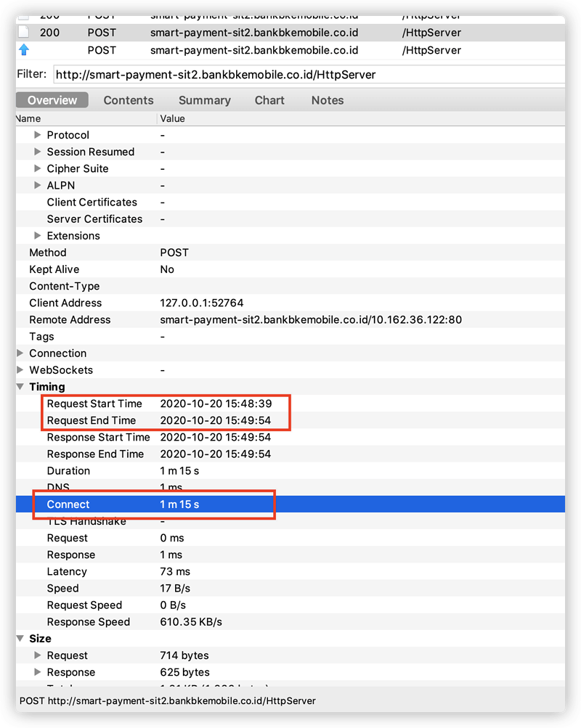
Task: Expand the Session Resumed row
Action: (x=38, y=152)
